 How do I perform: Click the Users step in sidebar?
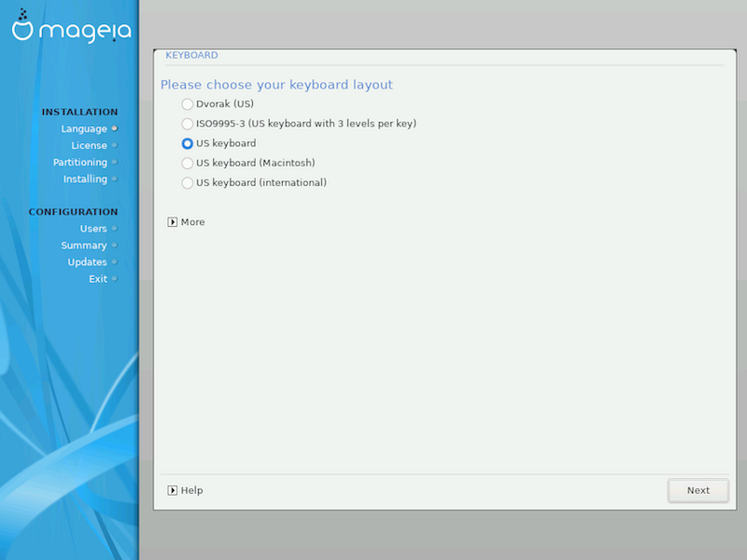click(x=93, y=229)
